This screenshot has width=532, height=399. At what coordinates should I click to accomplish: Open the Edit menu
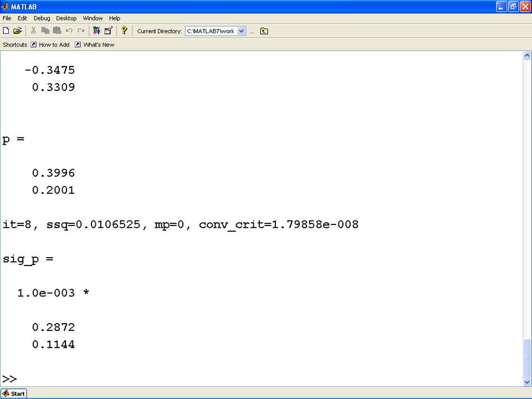(x=22, y=18)
